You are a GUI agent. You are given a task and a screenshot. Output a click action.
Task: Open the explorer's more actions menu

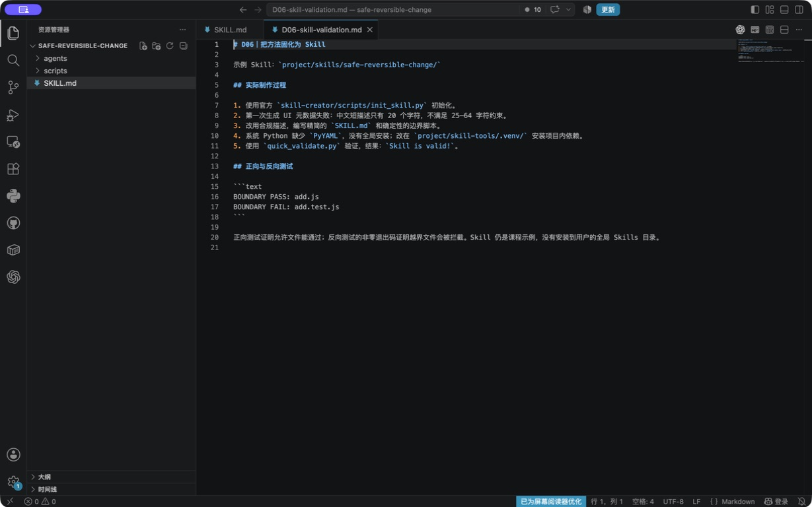tap(183, 30)
